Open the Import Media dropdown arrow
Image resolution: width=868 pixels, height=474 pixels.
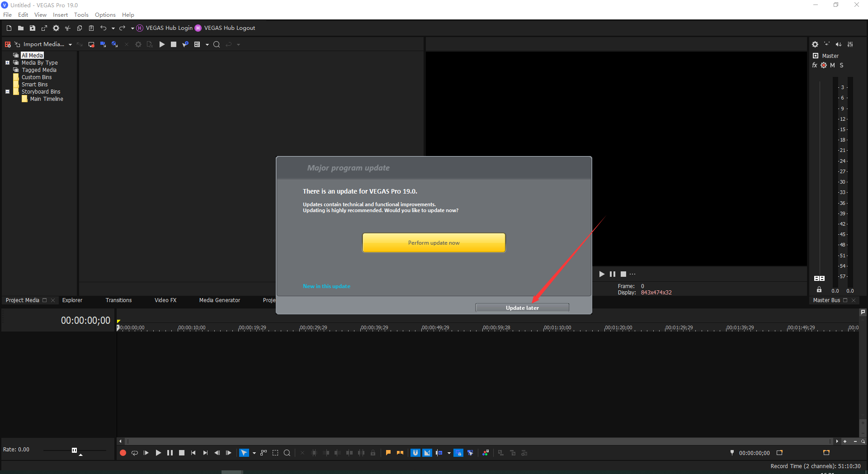[70, 45]
